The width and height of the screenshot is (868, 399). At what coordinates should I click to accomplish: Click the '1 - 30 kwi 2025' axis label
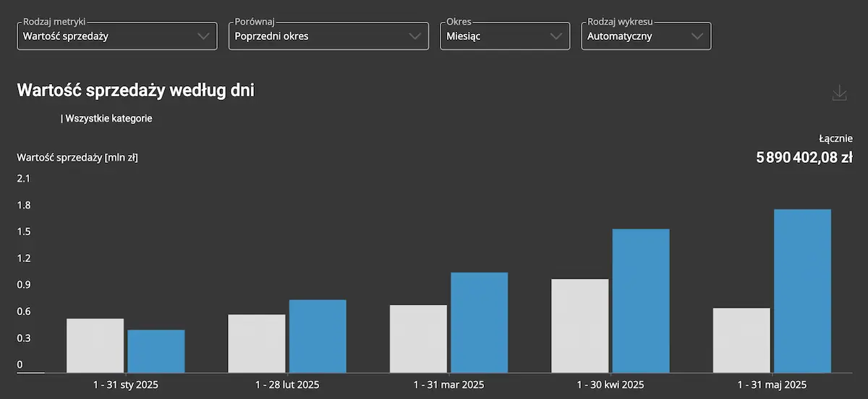610,385
